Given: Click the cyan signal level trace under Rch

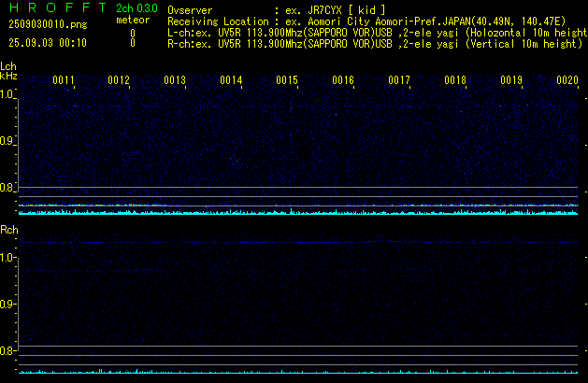Looking at the screenshot, I should tap(298, 372).
